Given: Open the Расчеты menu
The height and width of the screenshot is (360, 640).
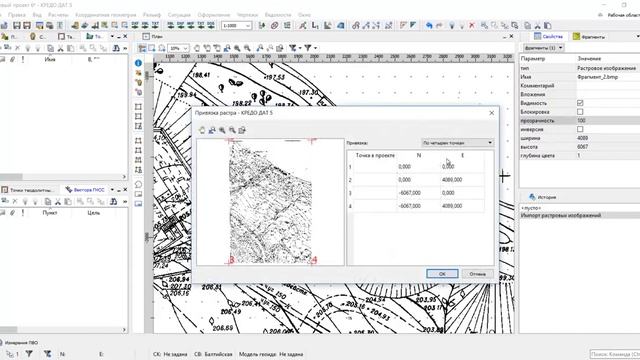Looking at the screenshot, I should click(58, 15).
